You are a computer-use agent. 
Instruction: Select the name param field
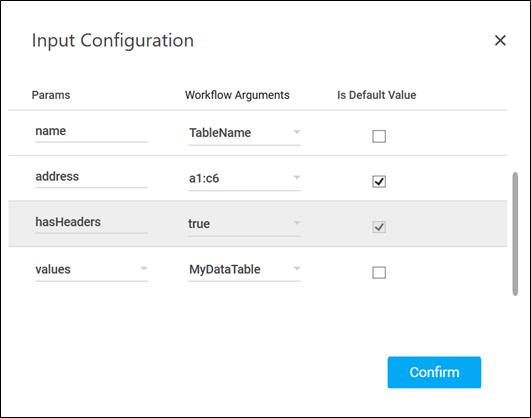pos(91,132)
